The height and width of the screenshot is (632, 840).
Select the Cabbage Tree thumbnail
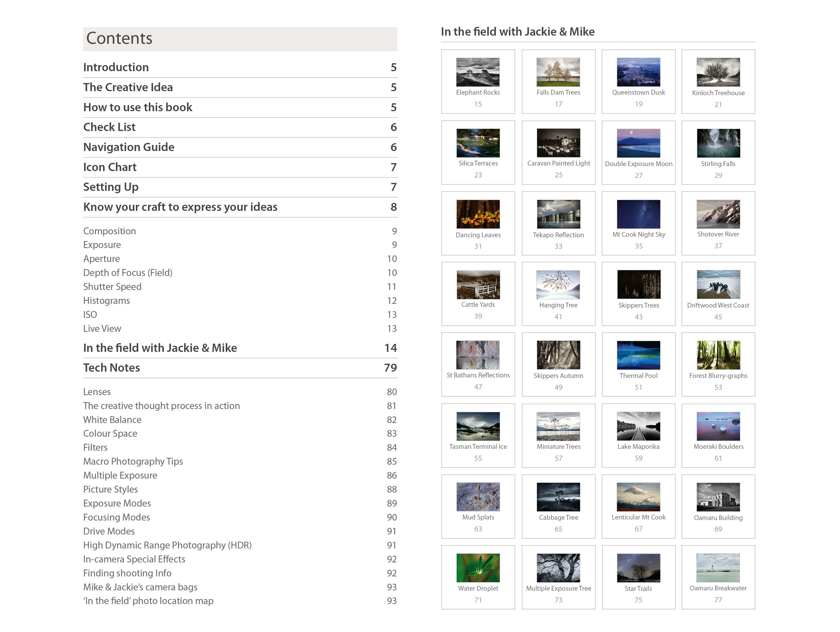558,497
